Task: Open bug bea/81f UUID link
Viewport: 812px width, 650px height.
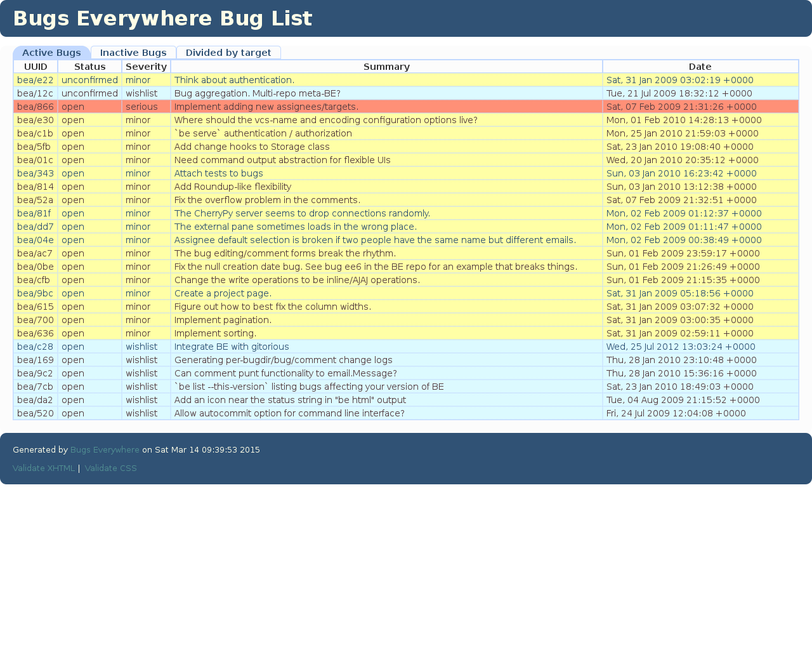Action: pyautogui.click(x=34, y=213)
